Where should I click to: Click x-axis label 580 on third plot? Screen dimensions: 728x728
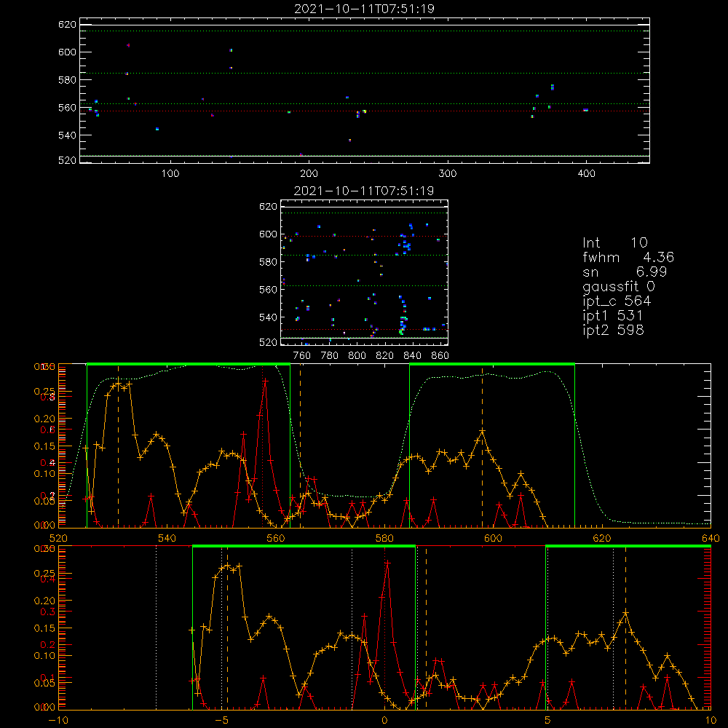coord(384,538)
